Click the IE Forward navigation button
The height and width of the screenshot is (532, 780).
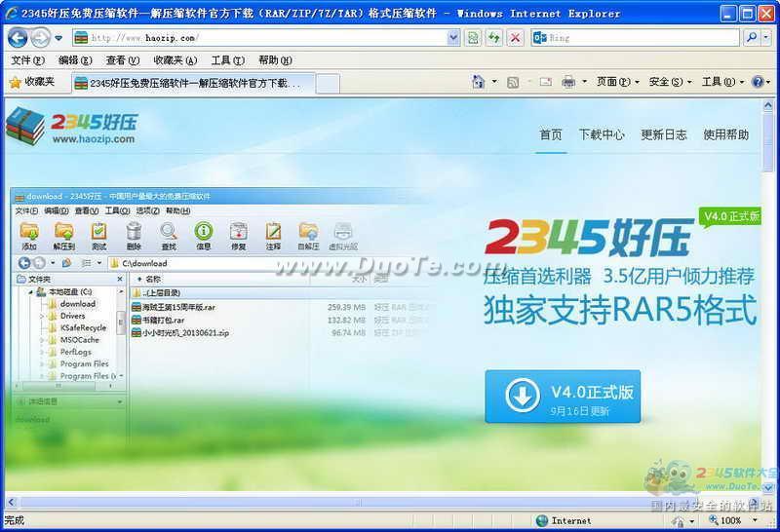[x=40, y=37]
